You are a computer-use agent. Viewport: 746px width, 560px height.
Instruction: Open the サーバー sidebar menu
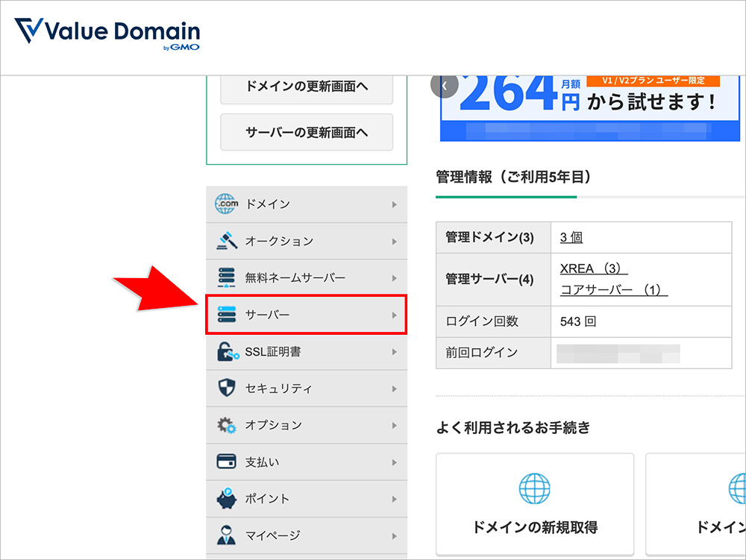point(307,315)
